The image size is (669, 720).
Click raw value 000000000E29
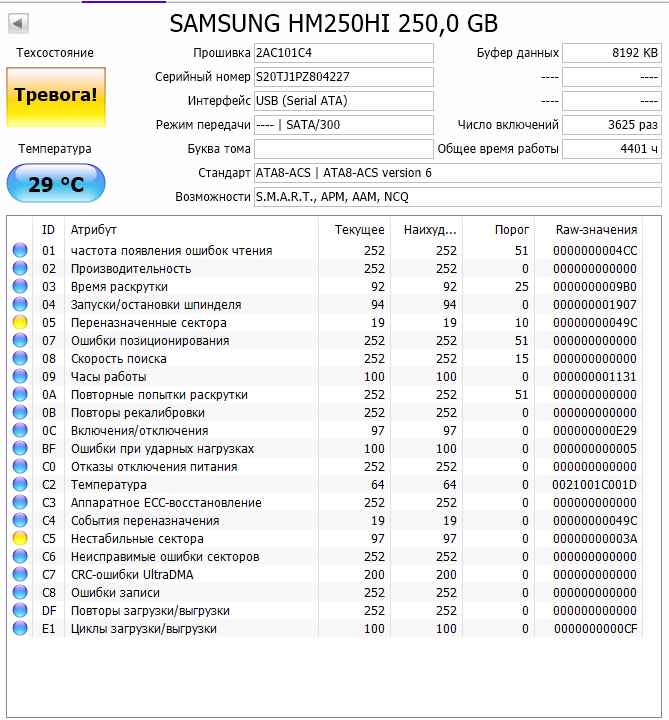[595, 430]
